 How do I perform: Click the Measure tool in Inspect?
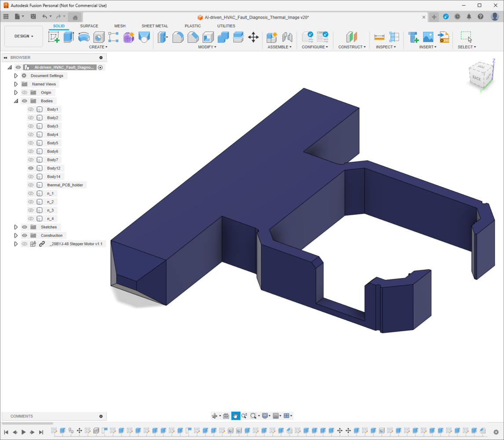(x=379, y=37)
